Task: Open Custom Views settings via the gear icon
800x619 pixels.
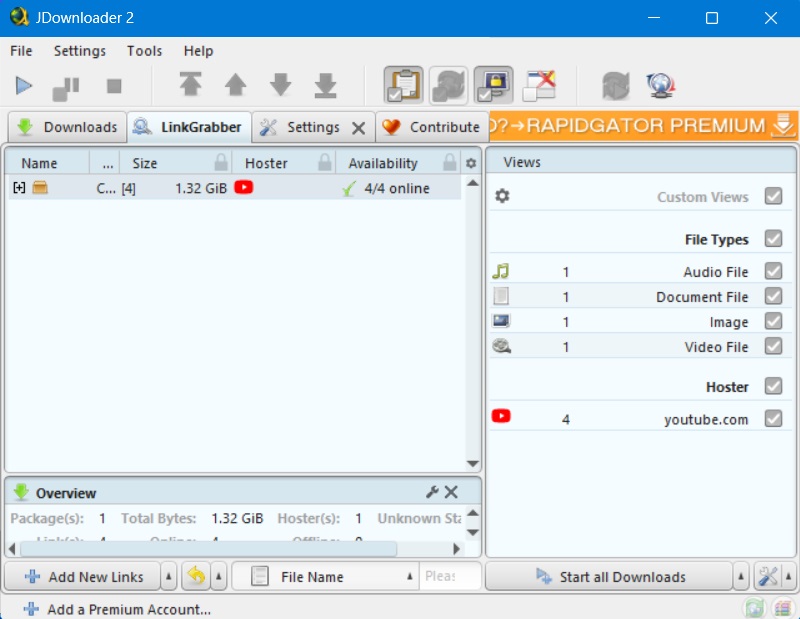Action: pyautogui.click(x=500, y=196)
